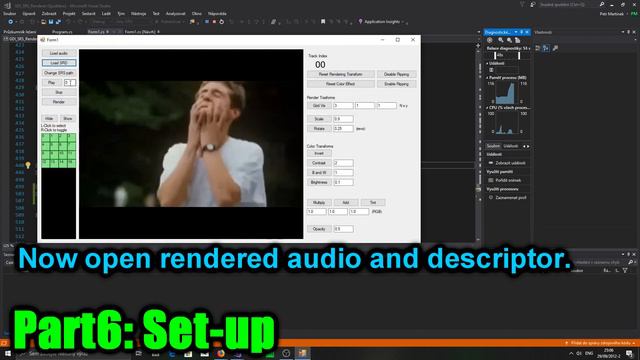Focus the Opacity value input field
This screenshot has height=360, width=640.
pyautogui.click(x=343, y=229)
